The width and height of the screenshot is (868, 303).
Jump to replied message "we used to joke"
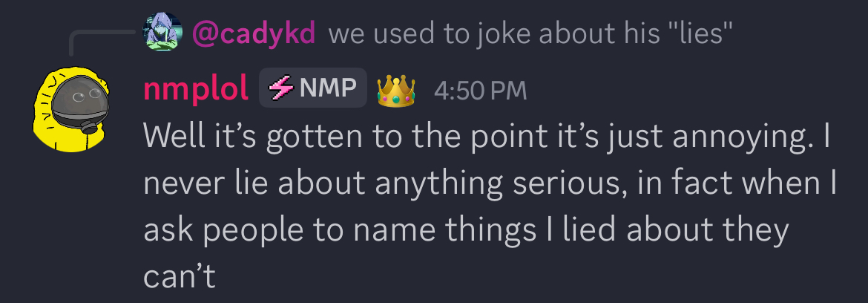530,33
